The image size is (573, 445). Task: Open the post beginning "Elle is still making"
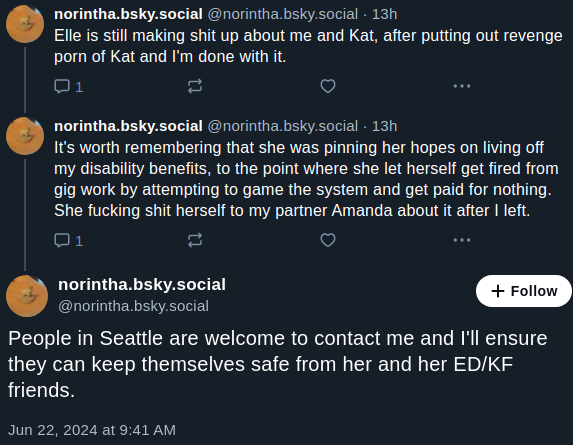tap(308, 46)
